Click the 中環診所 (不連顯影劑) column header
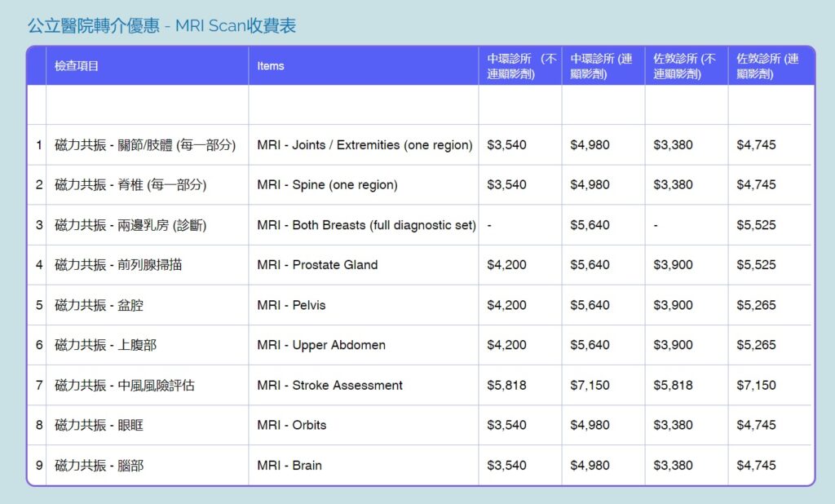The width and height of the screenshot is (835, 504). pyautogui.click(x=519, y=67)
